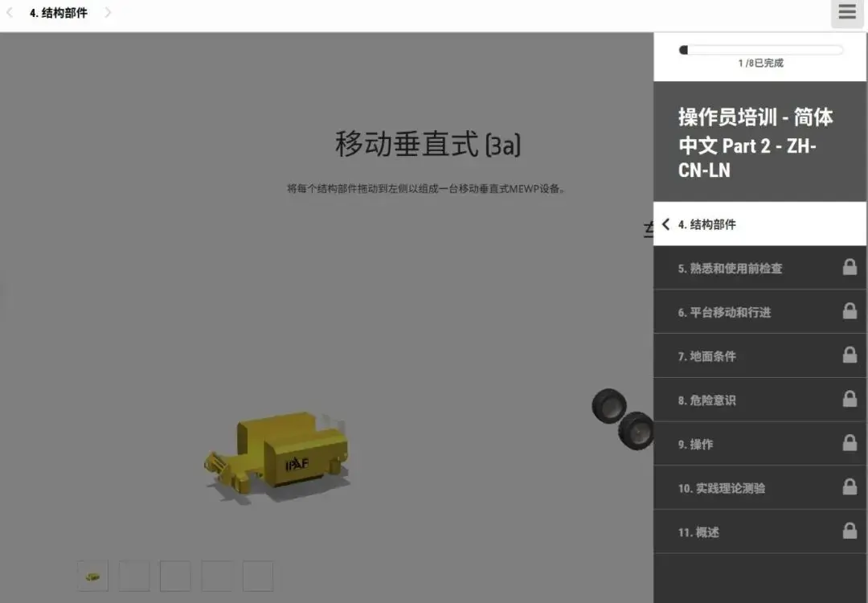The height and width of the screenshot is (603, 868).
Task: Open the hamburger menu icon
Action: click(847, 12)
